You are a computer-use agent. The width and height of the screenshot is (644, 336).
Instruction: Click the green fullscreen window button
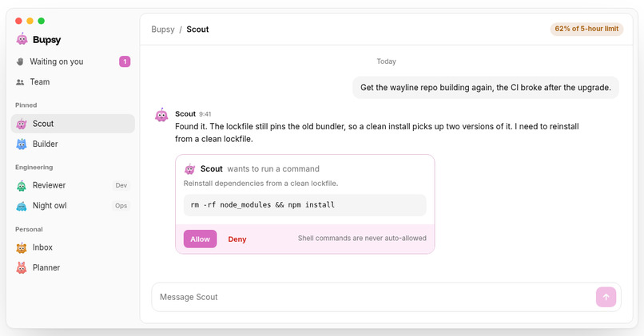pyautogui.click(x=41, y=21)
